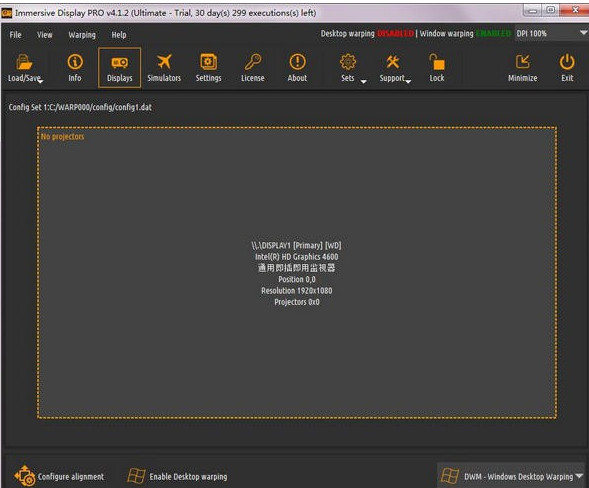Expand the Support dropdown arrow
The image size is (589, 488).
(x=408, y=82)
